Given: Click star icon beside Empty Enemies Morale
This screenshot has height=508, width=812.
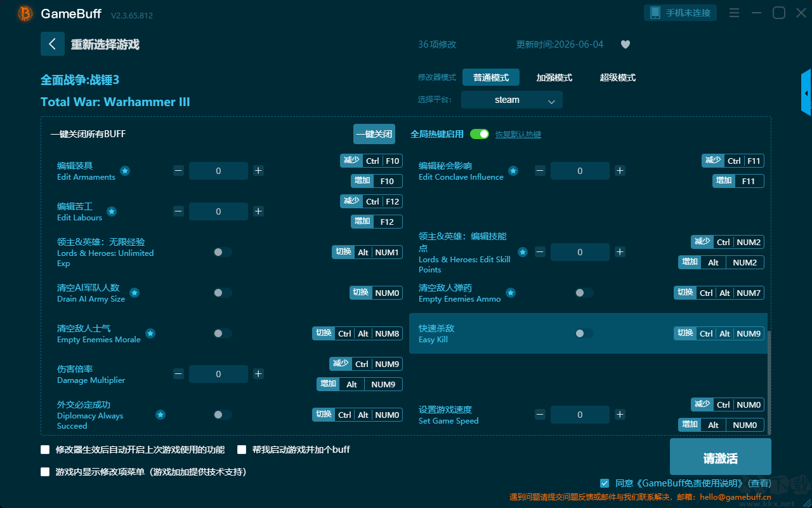Looking at the screenshot, I should coord(150,333).
